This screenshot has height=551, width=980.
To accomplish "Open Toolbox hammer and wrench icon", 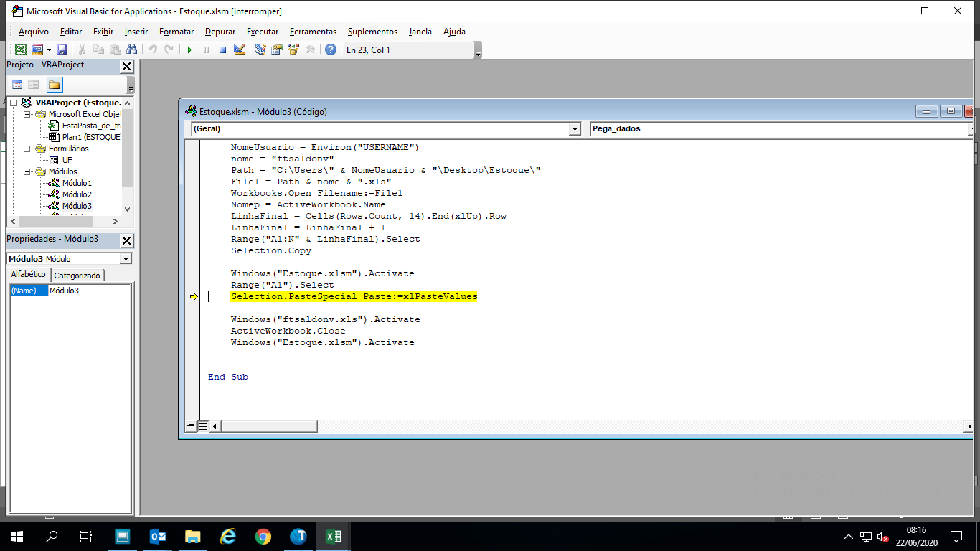I will 310,50.
